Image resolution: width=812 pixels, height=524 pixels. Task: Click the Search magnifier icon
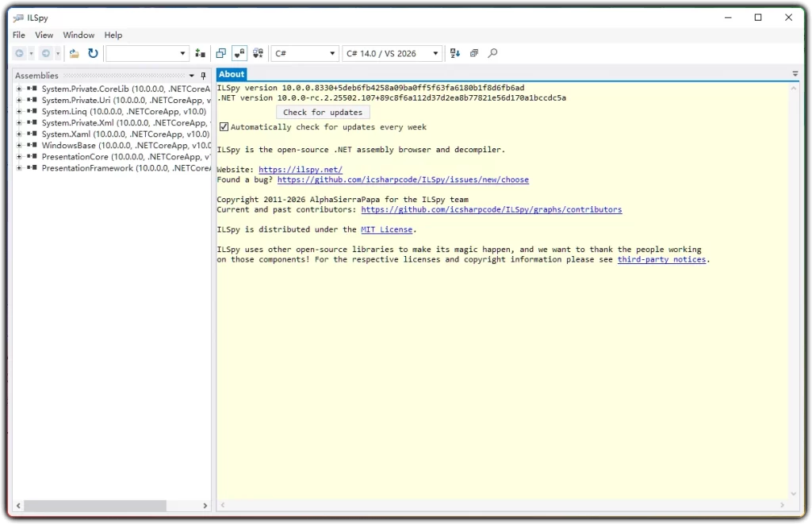[492, 53]
